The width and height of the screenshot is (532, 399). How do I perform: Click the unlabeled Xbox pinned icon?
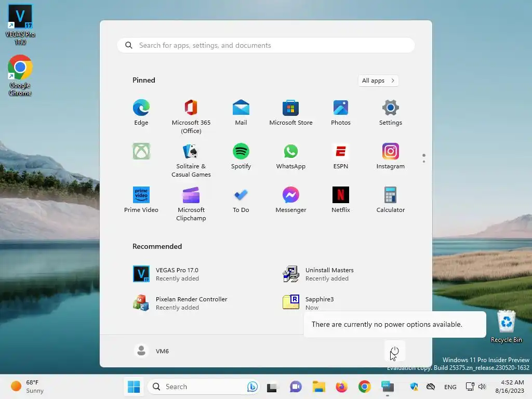[x=141, y=151]
